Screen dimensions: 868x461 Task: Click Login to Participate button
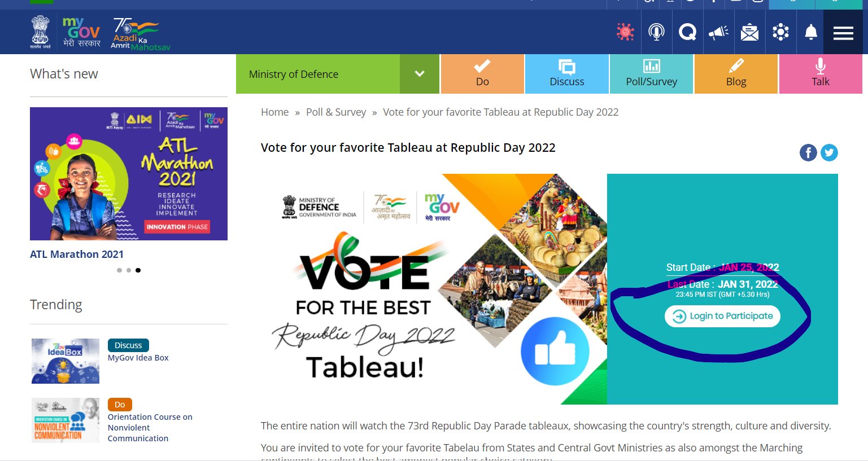[722, 316]
